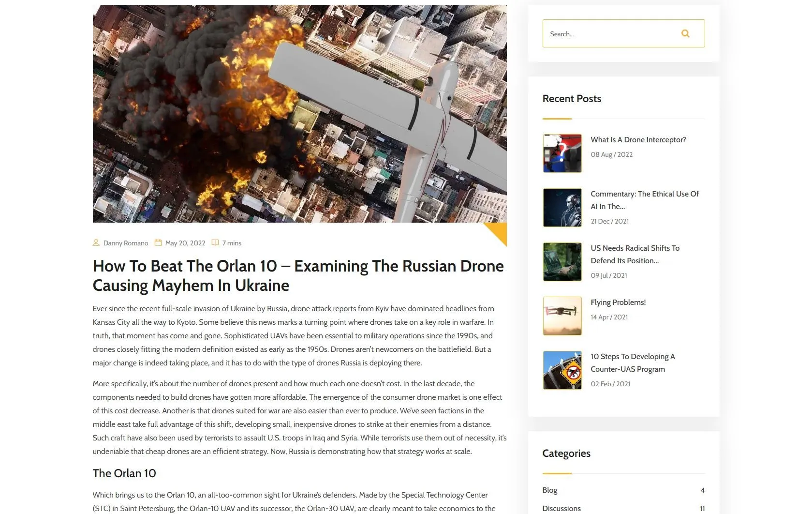
Task: Click author name Danny Romano
Action: [126, 243]
